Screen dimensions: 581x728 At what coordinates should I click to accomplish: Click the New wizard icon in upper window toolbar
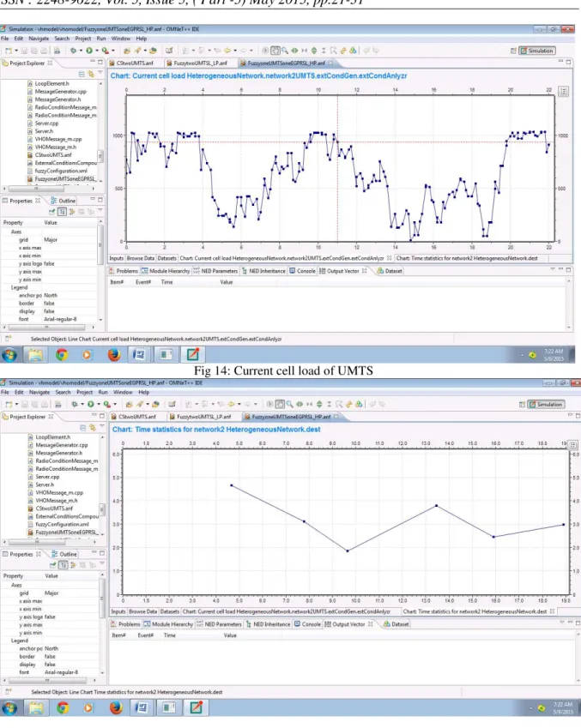coord(9,51)
